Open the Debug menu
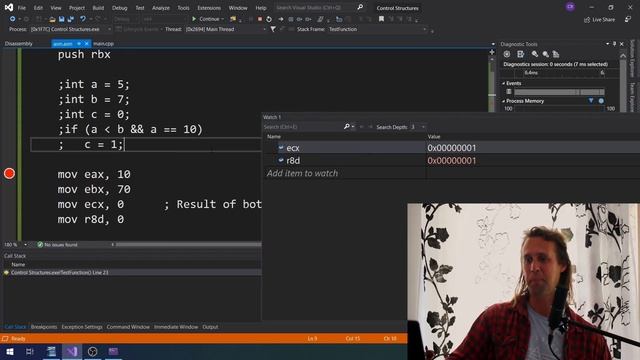This screenshot has width=640, height=360. (120, 8)
